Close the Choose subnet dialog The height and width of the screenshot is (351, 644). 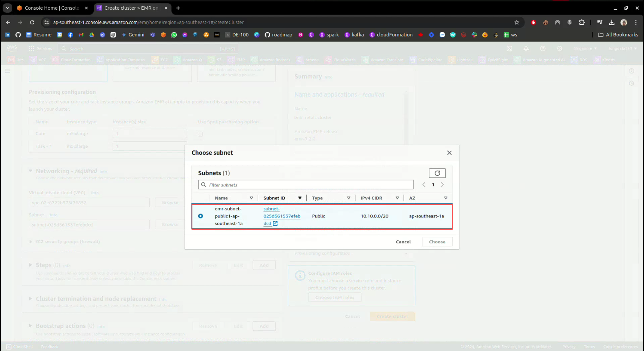point(449,153)
